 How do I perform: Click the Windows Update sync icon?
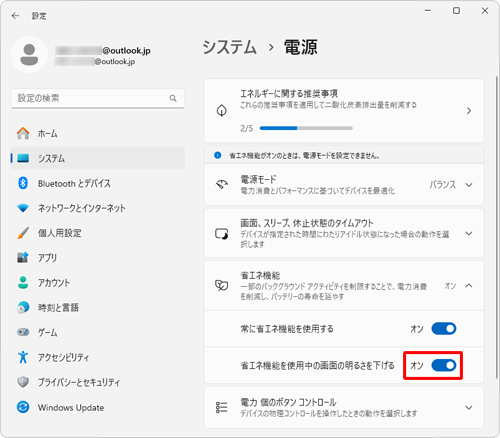[x=23, y=407]
